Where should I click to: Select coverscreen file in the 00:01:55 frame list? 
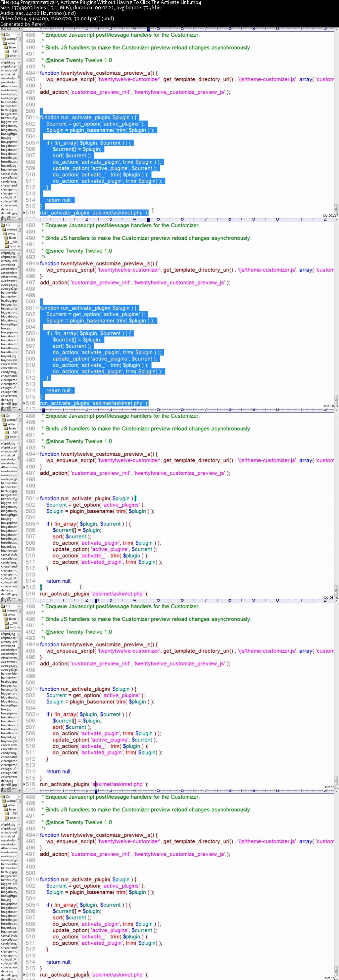[x=9, y=967]
